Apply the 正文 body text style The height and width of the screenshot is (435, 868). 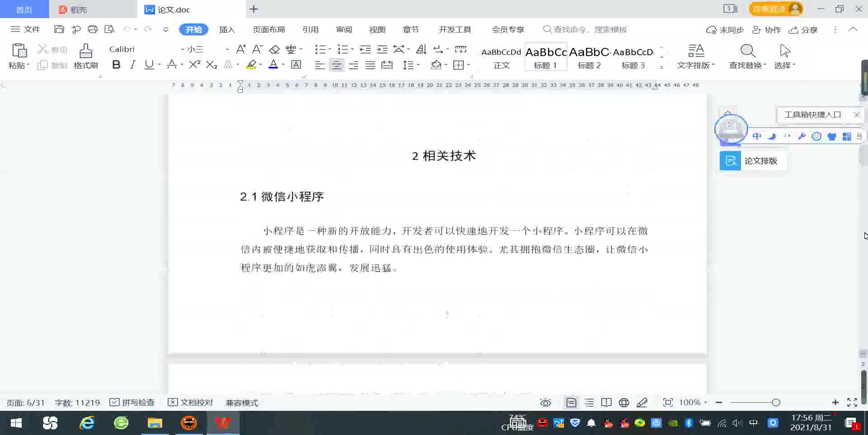(x=501, y=57)
